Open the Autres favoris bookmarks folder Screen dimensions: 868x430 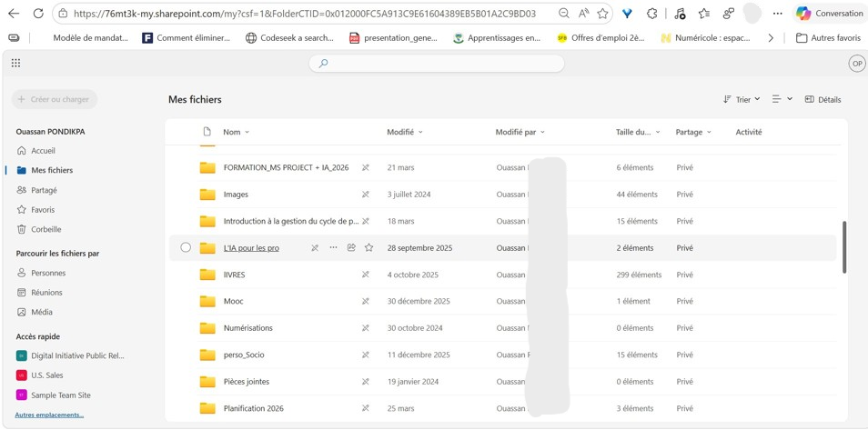828,37
